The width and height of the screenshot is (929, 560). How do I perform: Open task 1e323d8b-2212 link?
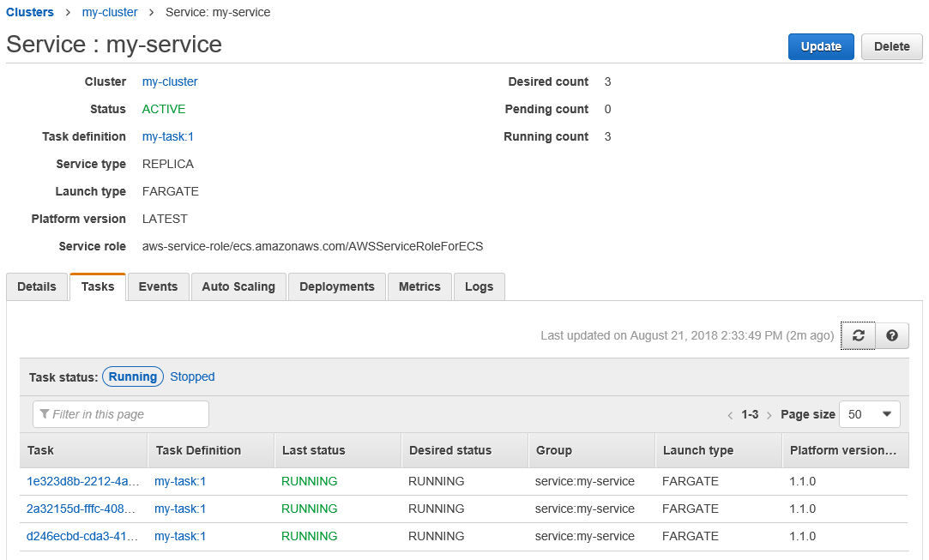[81, 481]
